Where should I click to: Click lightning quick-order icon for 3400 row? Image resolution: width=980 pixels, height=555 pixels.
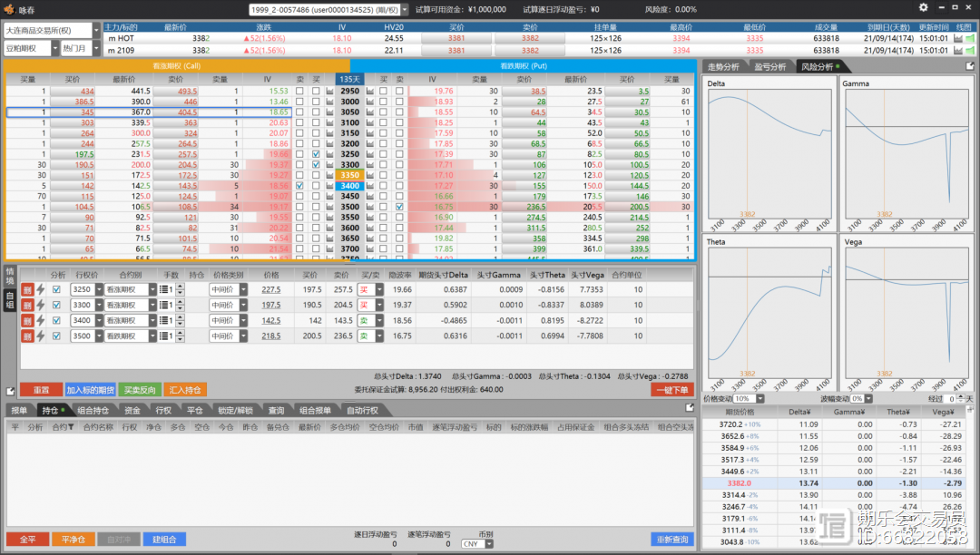click(41, 321)
